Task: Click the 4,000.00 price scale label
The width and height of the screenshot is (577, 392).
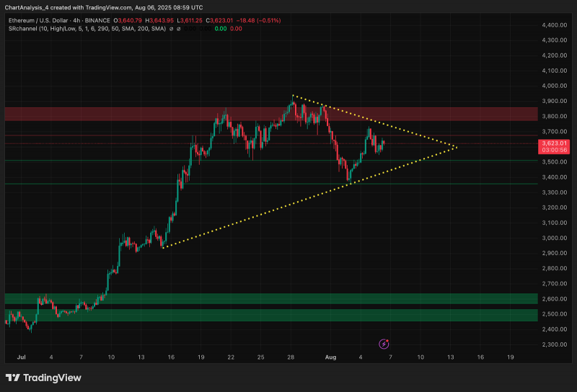Action: [554, 86]
